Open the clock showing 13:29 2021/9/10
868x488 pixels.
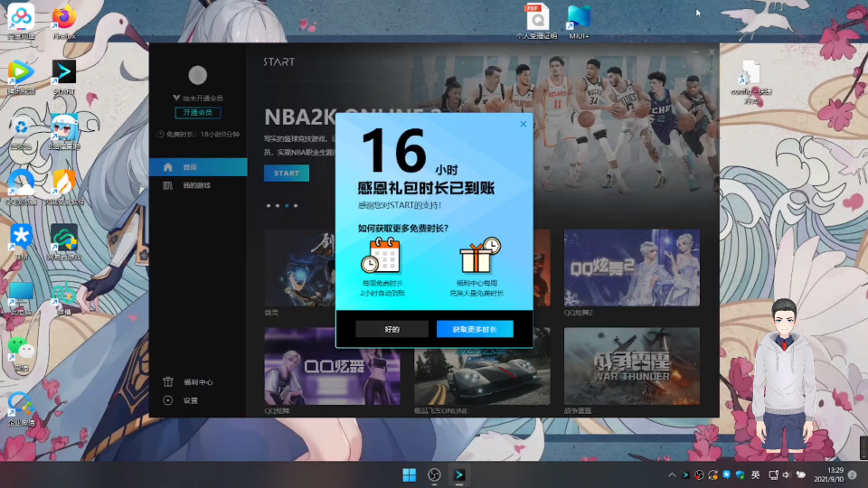click(828, 474)
